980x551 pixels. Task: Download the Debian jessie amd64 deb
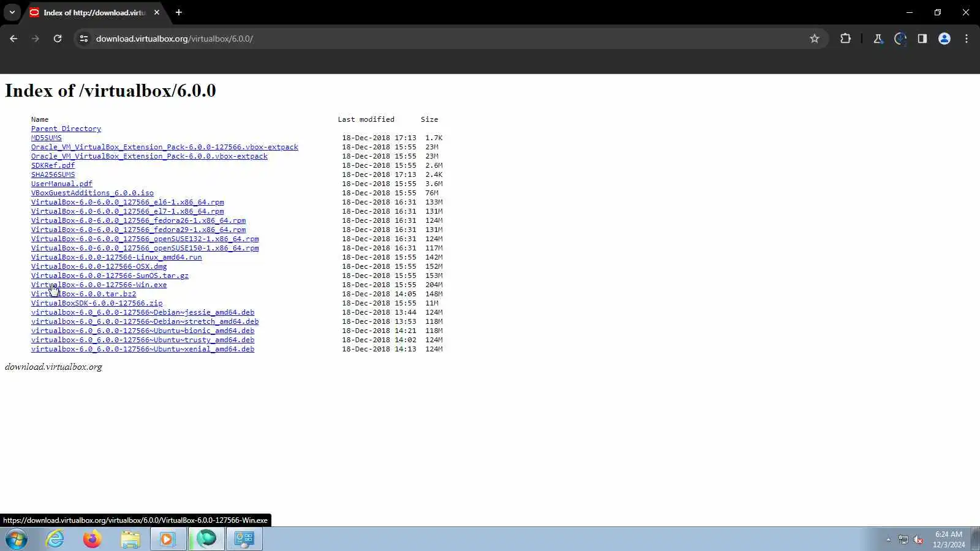[x=143, y=312]
